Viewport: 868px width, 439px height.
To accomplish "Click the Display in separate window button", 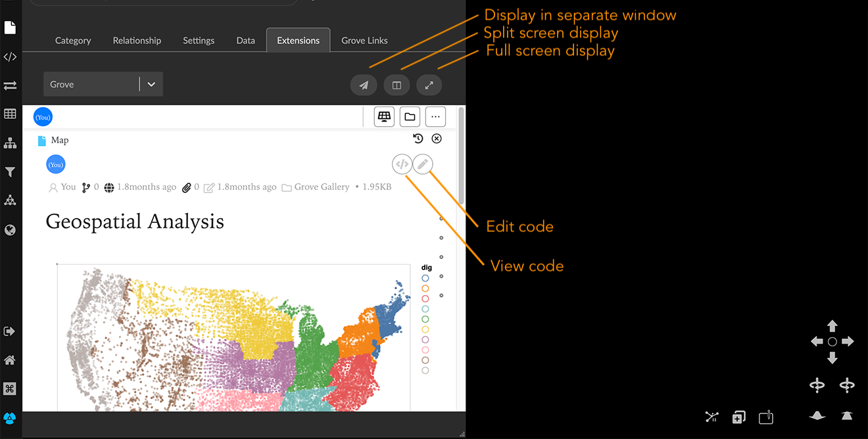I will [x=364, y=85].
